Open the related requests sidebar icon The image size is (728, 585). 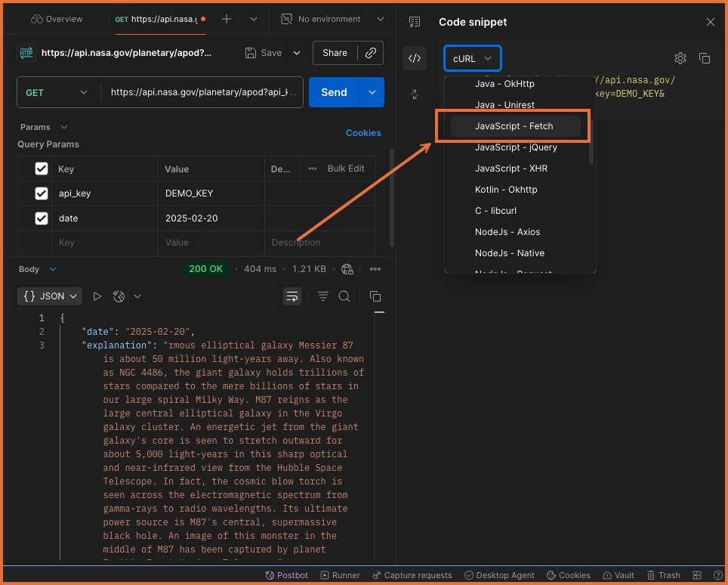415,94
